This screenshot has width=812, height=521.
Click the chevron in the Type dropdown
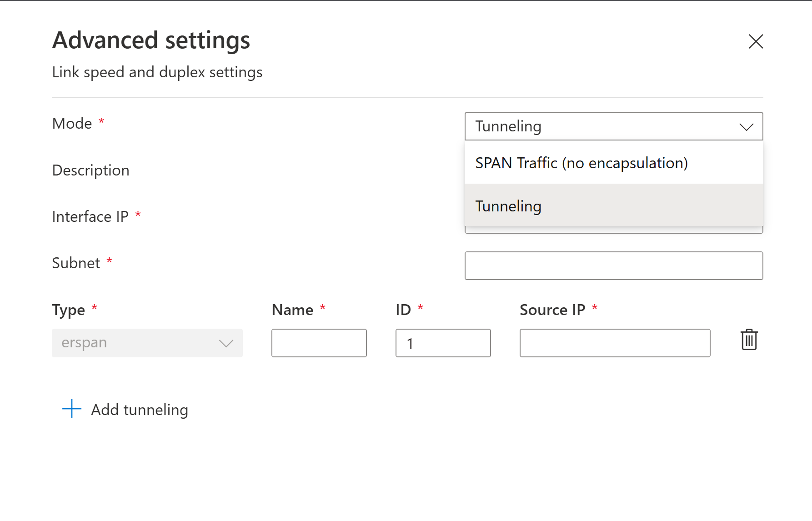(226, 343)
